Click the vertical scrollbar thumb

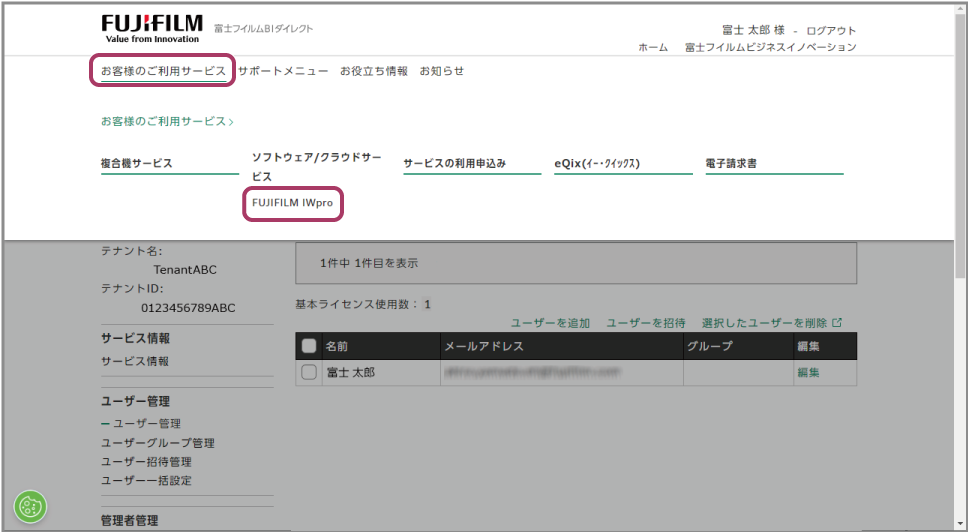959,145
